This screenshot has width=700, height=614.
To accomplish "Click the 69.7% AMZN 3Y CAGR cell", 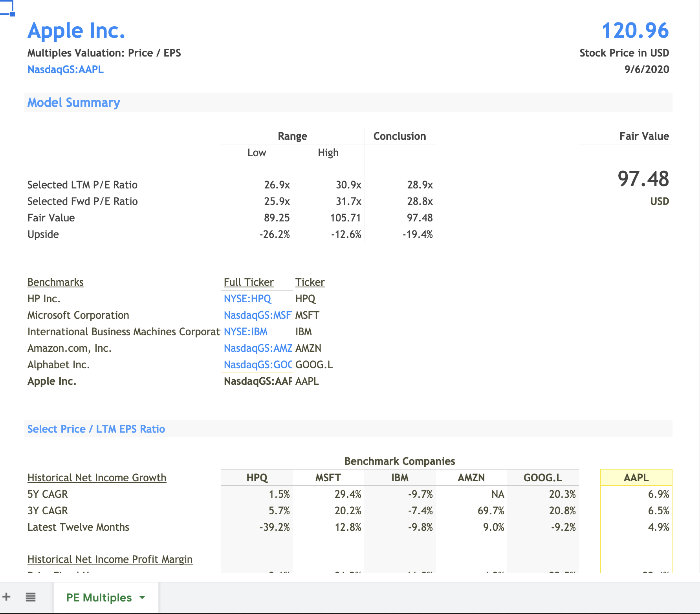I will pyautogui.click(x=491, y=511).
